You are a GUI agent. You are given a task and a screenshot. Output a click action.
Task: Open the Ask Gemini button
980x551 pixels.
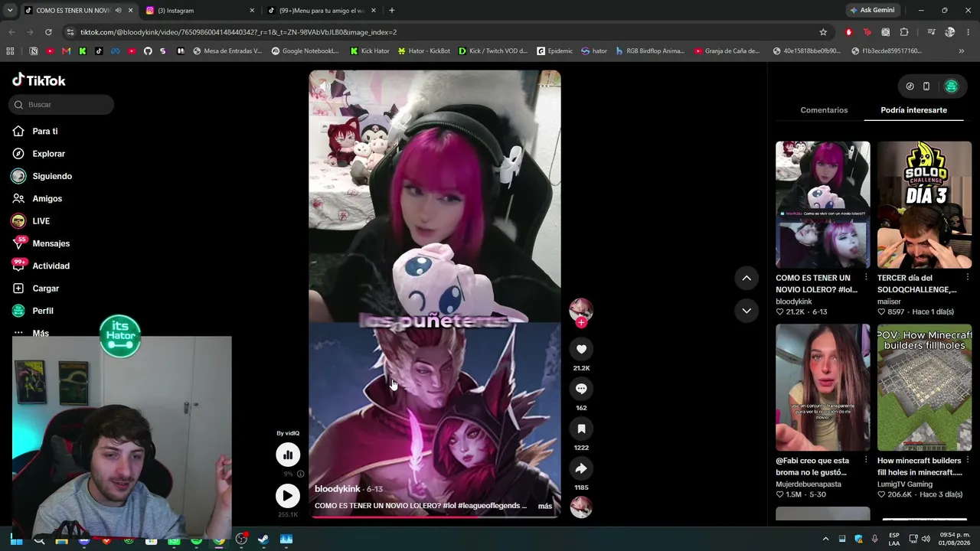pyautogui.click(x=872, y=11)
